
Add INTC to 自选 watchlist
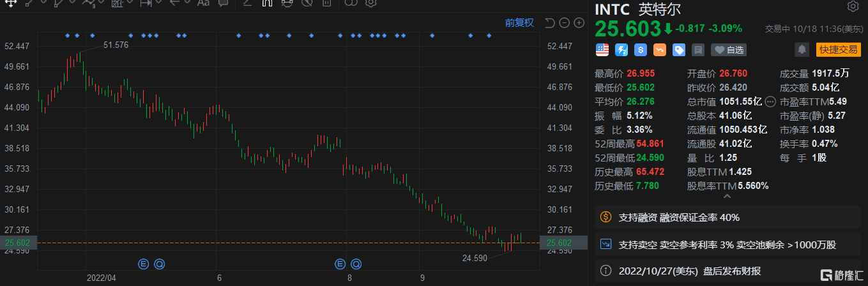pyautogui.click(x=729, y=49)
